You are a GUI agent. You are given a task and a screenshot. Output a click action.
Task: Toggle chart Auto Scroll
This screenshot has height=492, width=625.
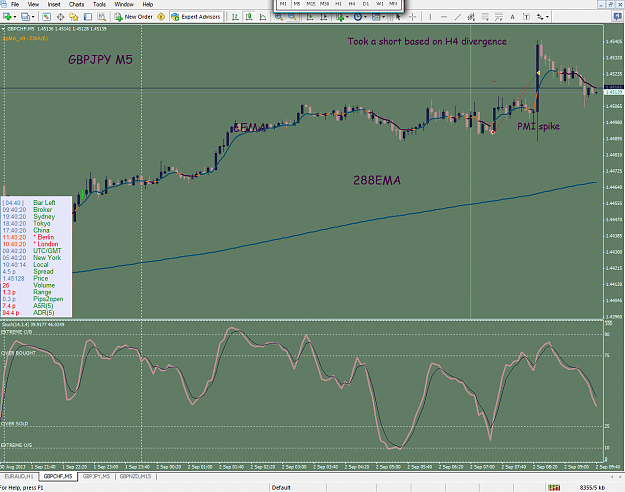pos(309,17)
